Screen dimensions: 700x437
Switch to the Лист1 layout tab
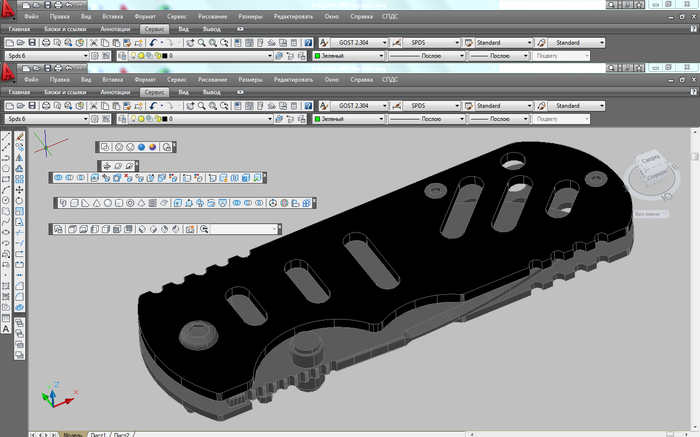100,434
